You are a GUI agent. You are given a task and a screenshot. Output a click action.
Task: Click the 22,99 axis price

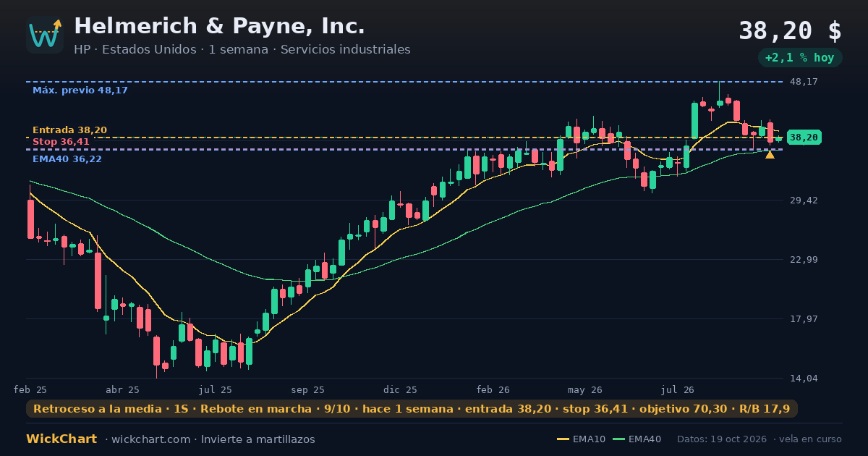coord(804,260)
